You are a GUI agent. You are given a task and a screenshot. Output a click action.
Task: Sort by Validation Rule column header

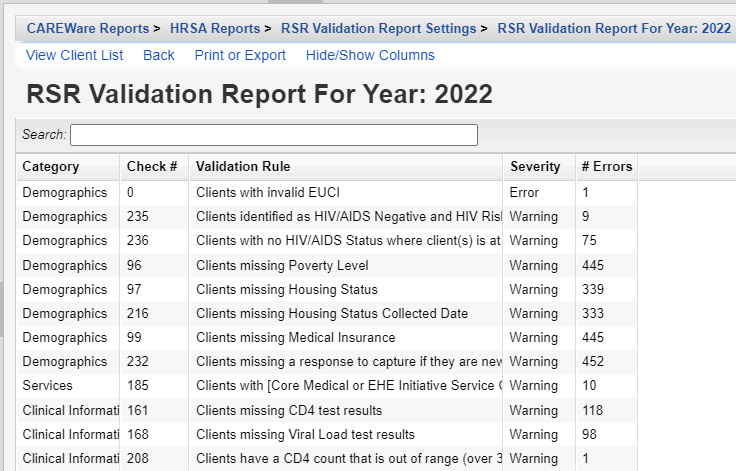243,167
